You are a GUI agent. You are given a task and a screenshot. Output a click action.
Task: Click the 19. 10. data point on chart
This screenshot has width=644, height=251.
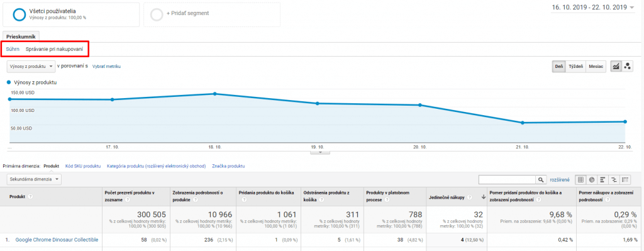tap(317, 103)
